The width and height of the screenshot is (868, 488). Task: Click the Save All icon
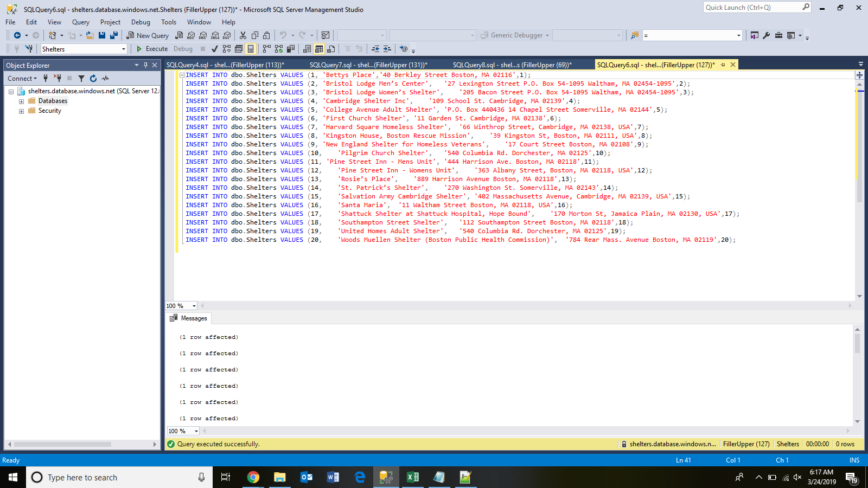tap(114, 35)
